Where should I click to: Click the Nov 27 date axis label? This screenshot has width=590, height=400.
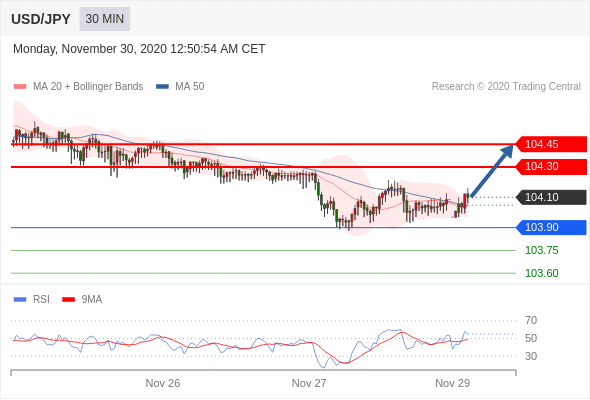click(x=309, y=383)
